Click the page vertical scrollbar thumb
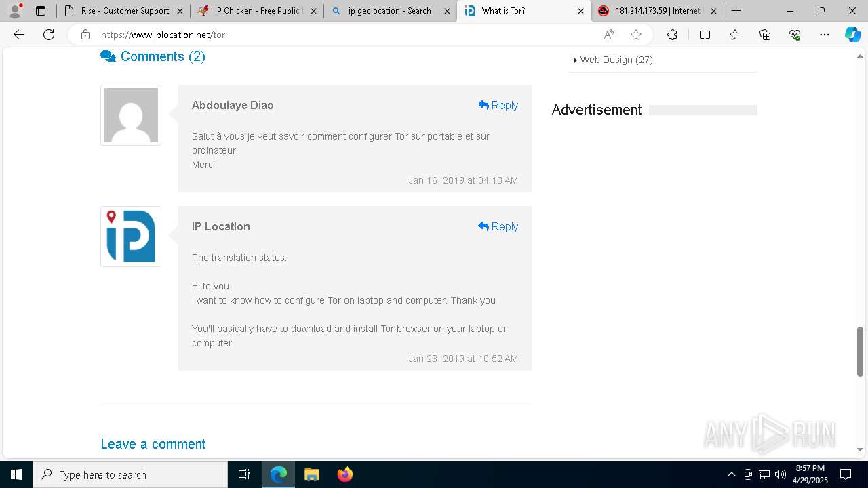This screenshot has width=868, height=488. [x=860, y=352]
